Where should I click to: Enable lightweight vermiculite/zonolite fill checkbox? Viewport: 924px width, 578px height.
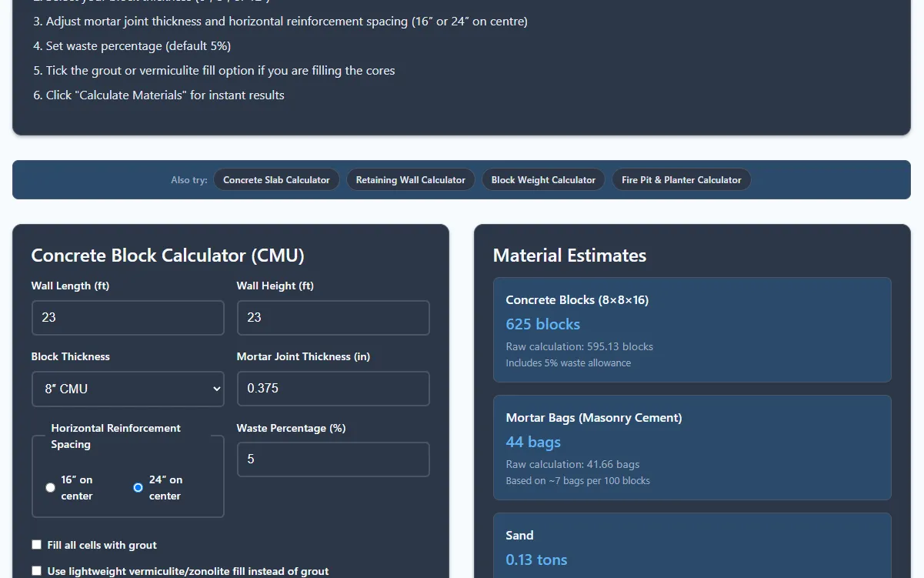pos(37,571)
